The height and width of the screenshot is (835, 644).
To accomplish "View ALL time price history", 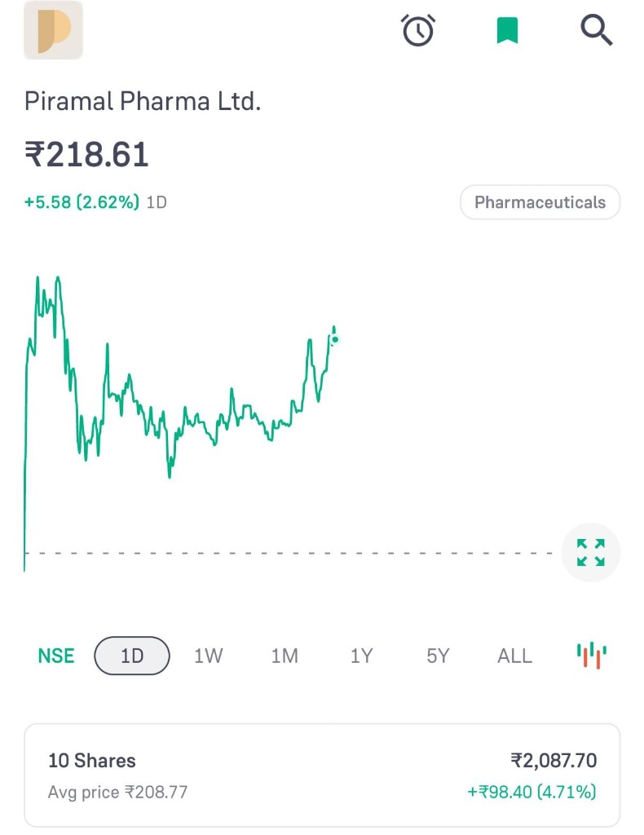I will pos(514,656).
